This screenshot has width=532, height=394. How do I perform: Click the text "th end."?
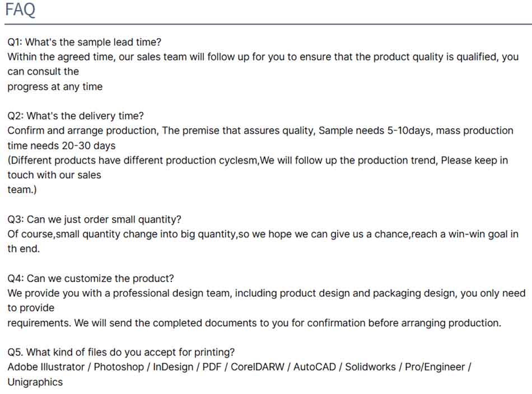[24, 249]
